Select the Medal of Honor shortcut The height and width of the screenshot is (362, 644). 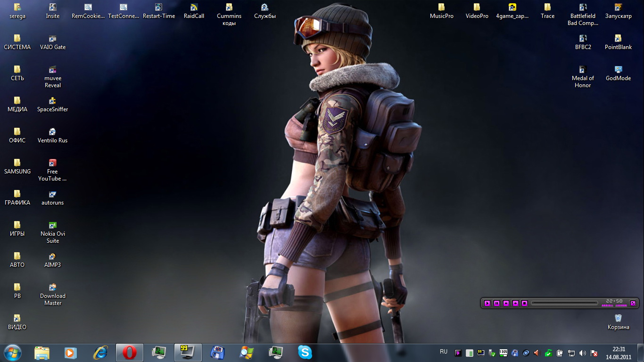(x=583, y=77)
